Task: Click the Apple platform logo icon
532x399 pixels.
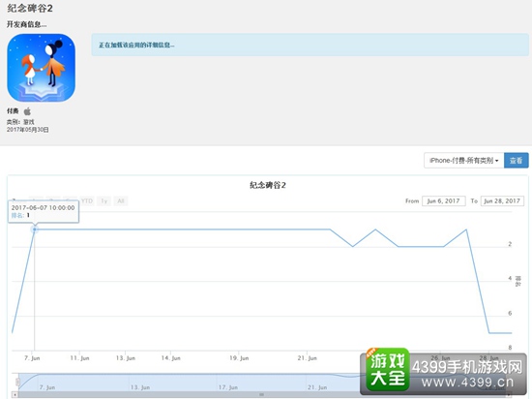Action: [x=27, y=111]
